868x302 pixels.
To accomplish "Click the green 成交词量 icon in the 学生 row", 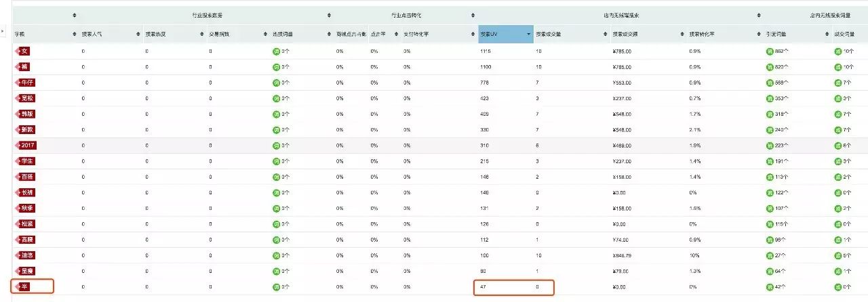I will click(838, 161).
